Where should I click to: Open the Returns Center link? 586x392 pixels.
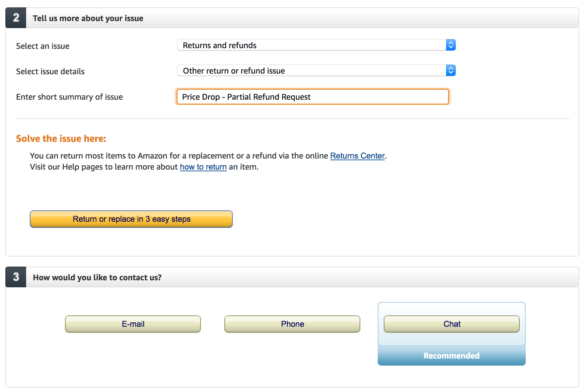pos(357,156)
